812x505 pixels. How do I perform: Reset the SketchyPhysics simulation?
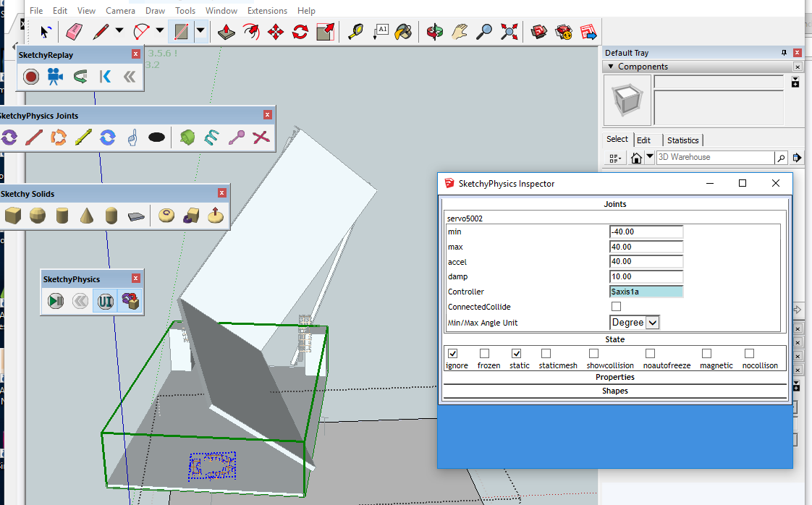point(80,301)
